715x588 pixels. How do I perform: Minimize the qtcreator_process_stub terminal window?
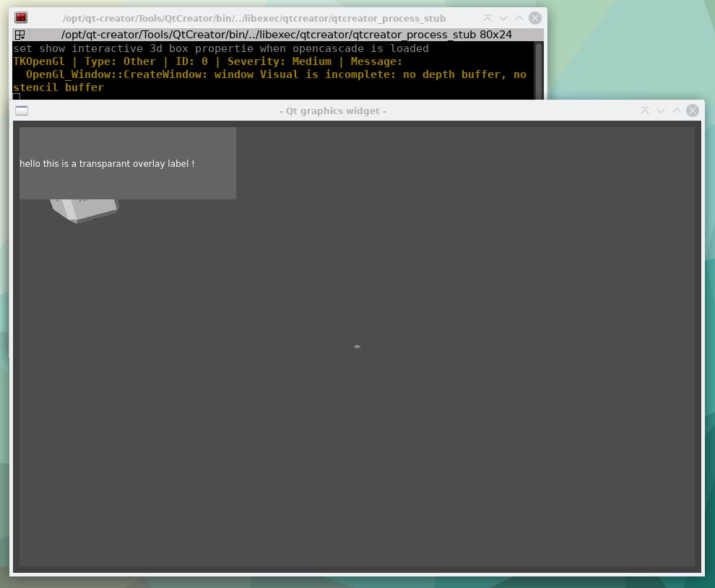click(x=503, y=18)
